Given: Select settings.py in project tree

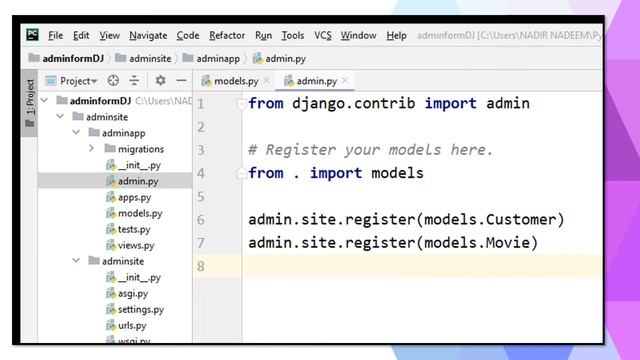Looking at the screenshot, I should click(x=141, y=309).
